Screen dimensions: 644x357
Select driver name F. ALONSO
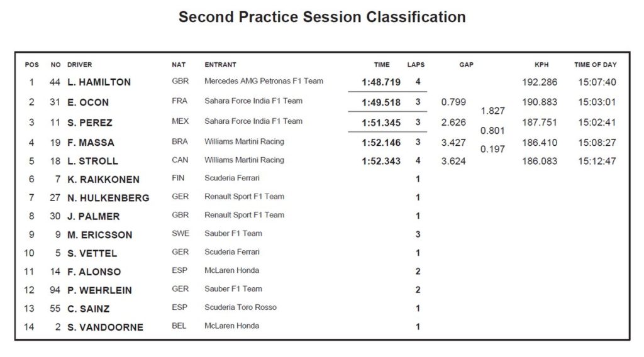click(x=94, y=272)
